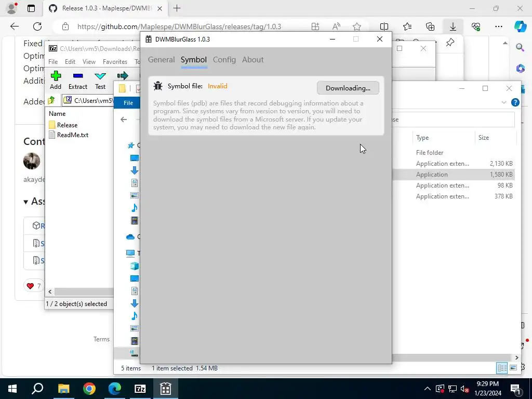Click the 7-Zip up-folder icon

[51, 100]
